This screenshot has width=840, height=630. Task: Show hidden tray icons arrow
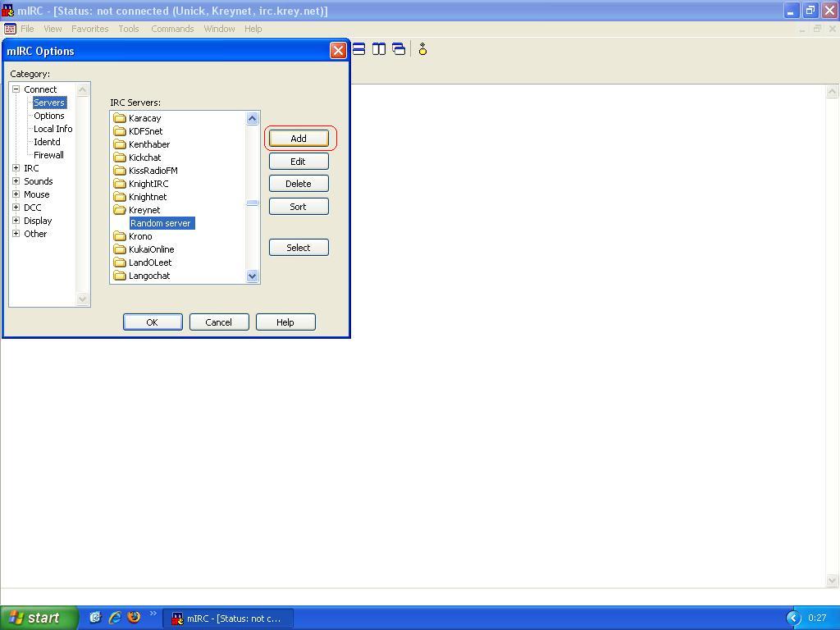[x=793, y=619]
